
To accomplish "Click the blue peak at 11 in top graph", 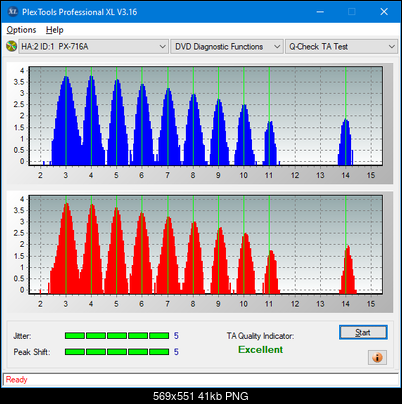I will point(270,143).
